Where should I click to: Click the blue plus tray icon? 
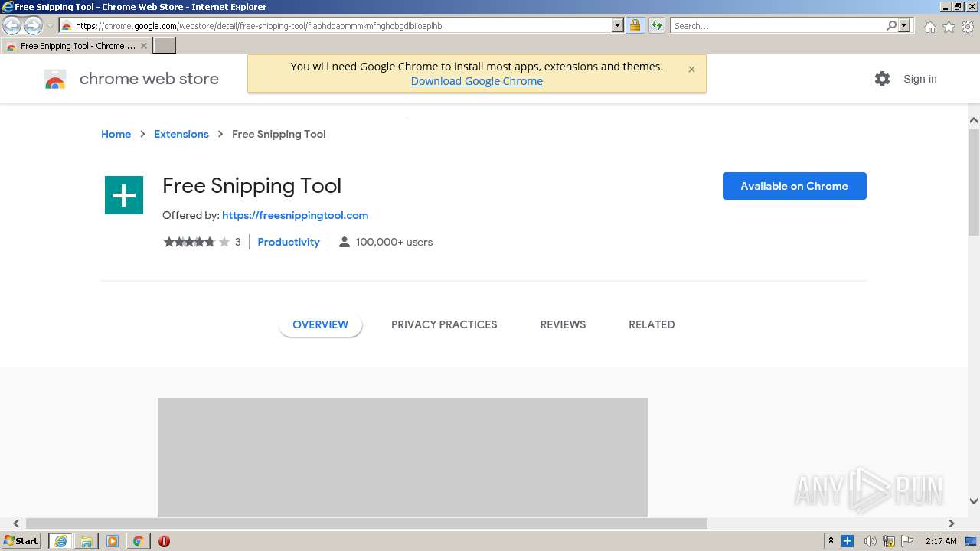click(848, 541)
